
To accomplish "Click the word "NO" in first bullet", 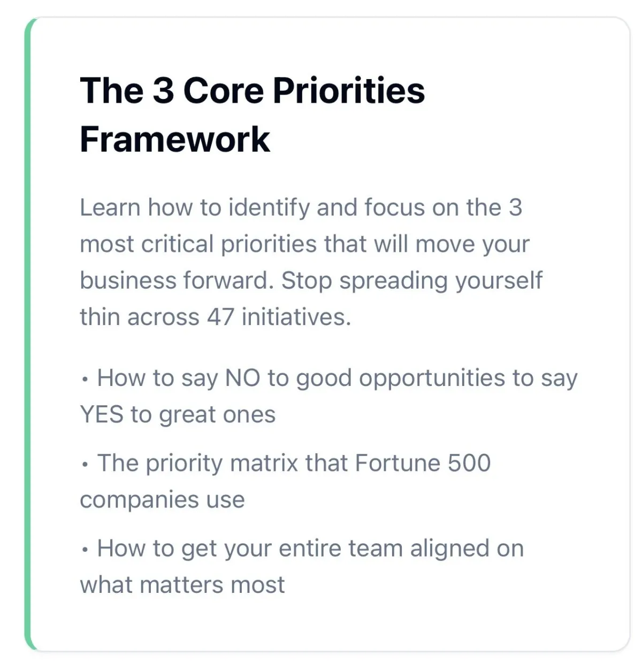I will coord(242,378).
